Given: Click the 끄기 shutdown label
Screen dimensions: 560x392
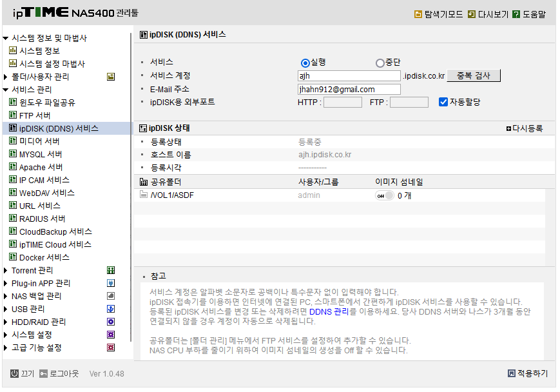Looking at the screenshot, I should click(x=27, y=374).
